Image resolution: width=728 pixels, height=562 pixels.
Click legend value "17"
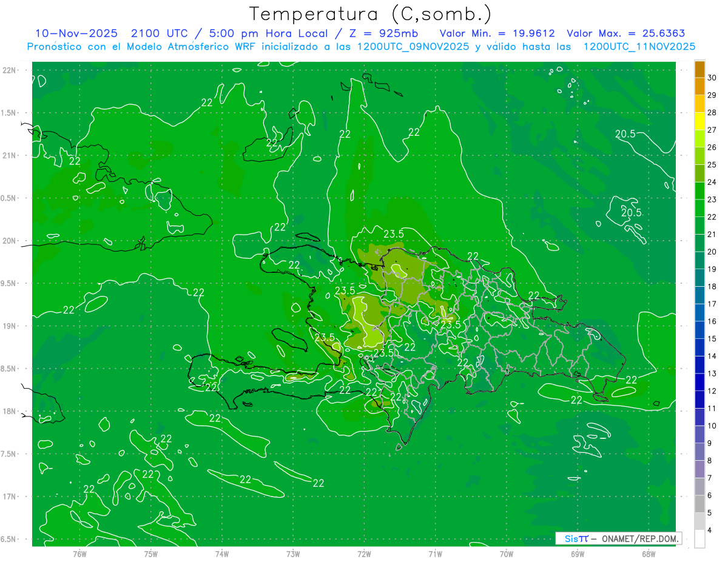[x=712, y=304]
